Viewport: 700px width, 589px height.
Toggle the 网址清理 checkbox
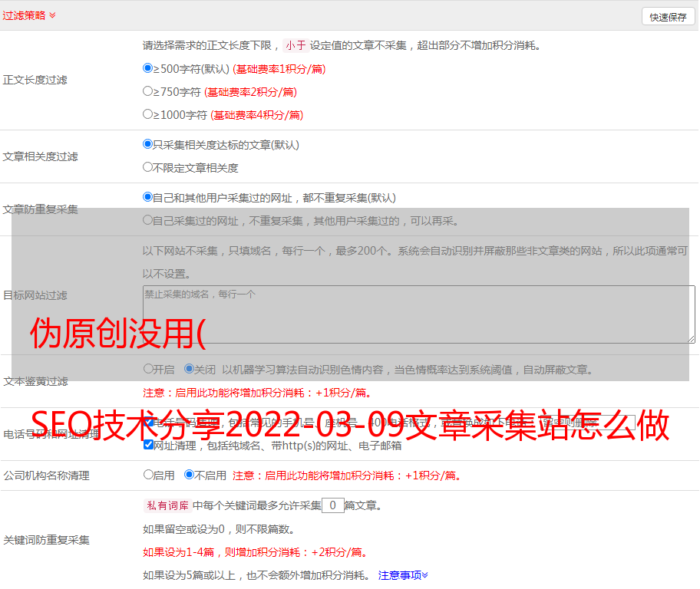(x=148, y=445)
